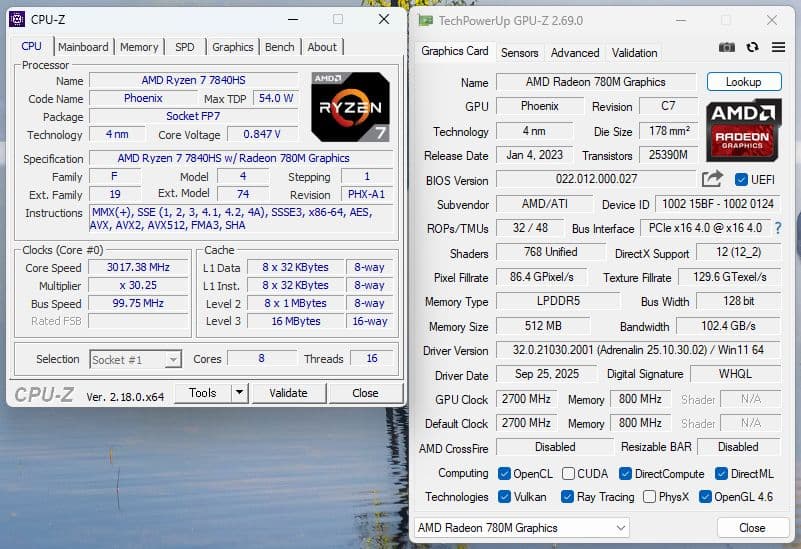This screenshot has width=801, height=549.
Task: Click the Bus Speed value 99.75 MHz
Action: pyautogui.click(x=138, y=303)
